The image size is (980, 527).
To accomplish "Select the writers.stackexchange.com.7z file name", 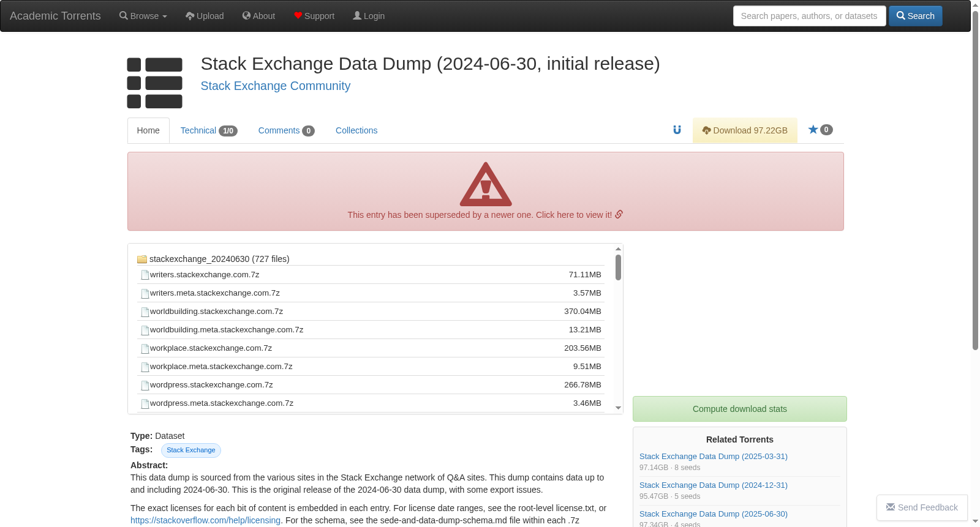I will [x=205, y=275].
